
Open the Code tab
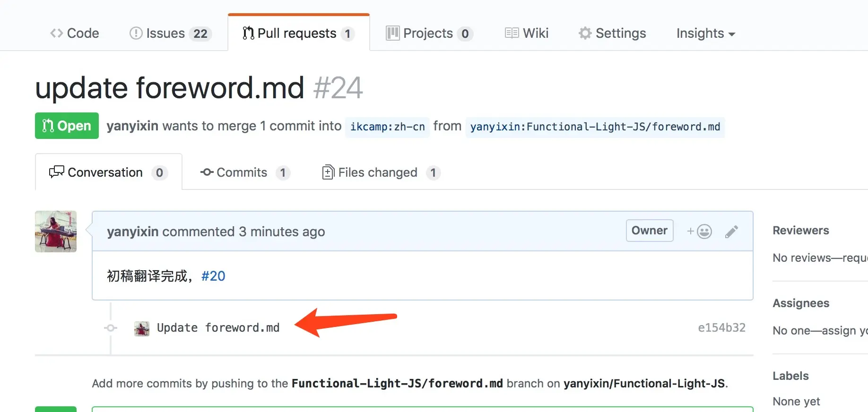click(75, 33)
